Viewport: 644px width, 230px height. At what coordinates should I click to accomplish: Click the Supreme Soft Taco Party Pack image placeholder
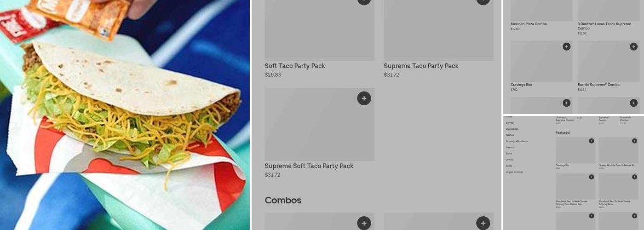[x=320, y=125]
